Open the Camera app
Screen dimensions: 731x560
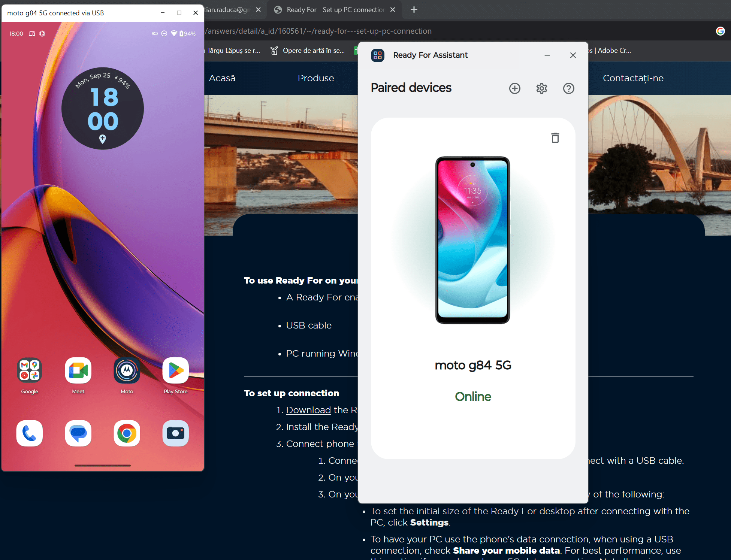[x=175, y=433]
